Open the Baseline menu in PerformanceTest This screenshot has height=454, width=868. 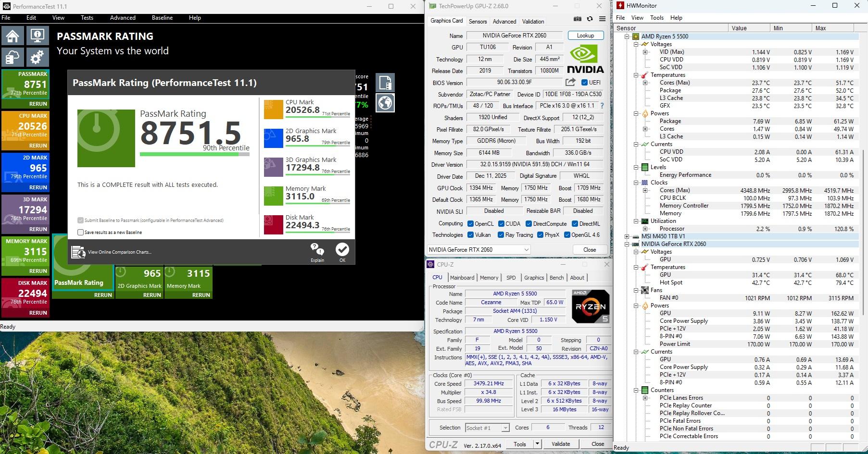click(162, 18)
